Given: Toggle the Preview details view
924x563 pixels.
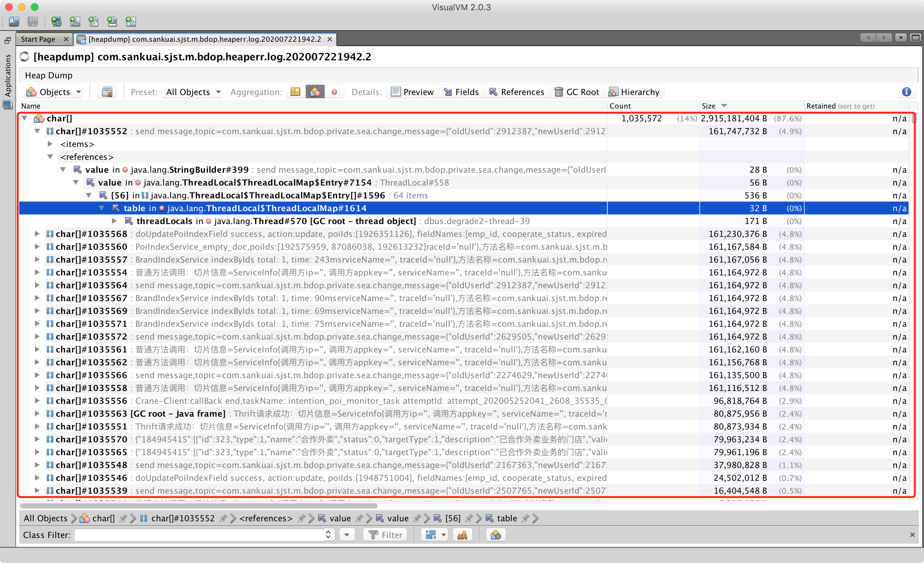Looking at the screenshot, I should tap(412, 92).
